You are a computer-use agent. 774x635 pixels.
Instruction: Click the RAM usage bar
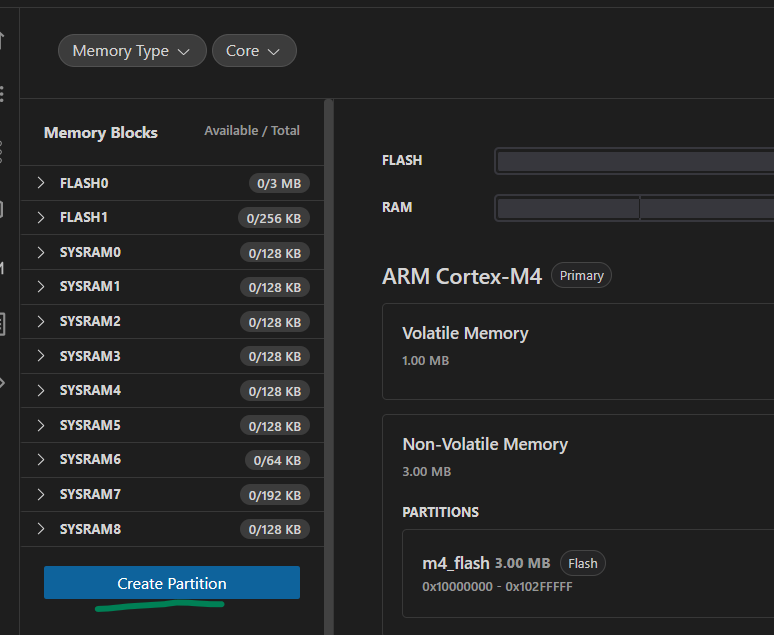634,208
